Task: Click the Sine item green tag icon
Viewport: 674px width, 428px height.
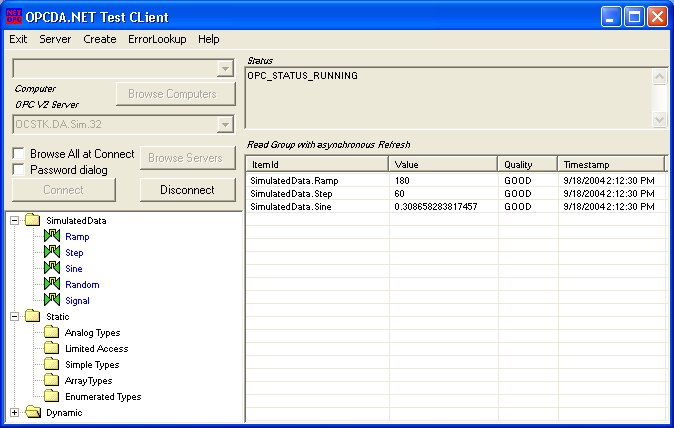Action: point(52,269)
